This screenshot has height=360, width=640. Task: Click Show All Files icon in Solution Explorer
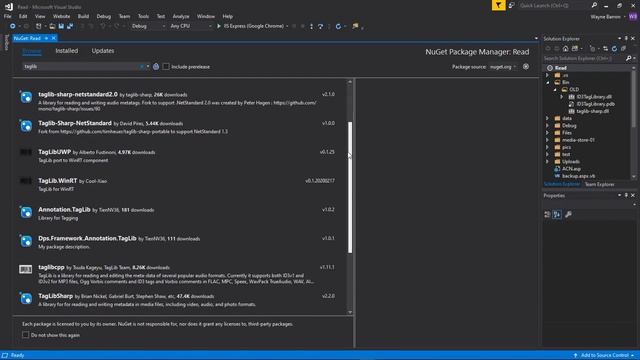coord(623,49)
